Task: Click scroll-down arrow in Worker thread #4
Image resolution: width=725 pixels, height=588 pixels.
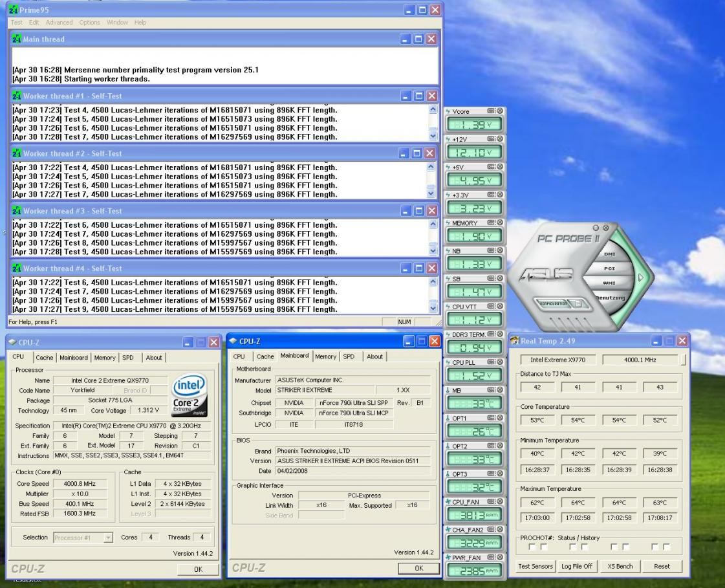Action: (x=433, y=309)
